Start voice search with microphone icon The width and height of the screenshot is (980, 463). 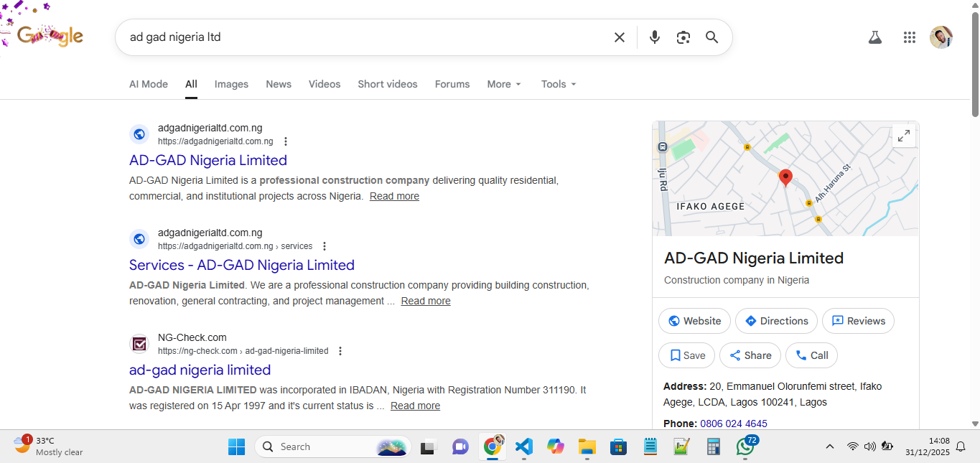click(654, 37)
